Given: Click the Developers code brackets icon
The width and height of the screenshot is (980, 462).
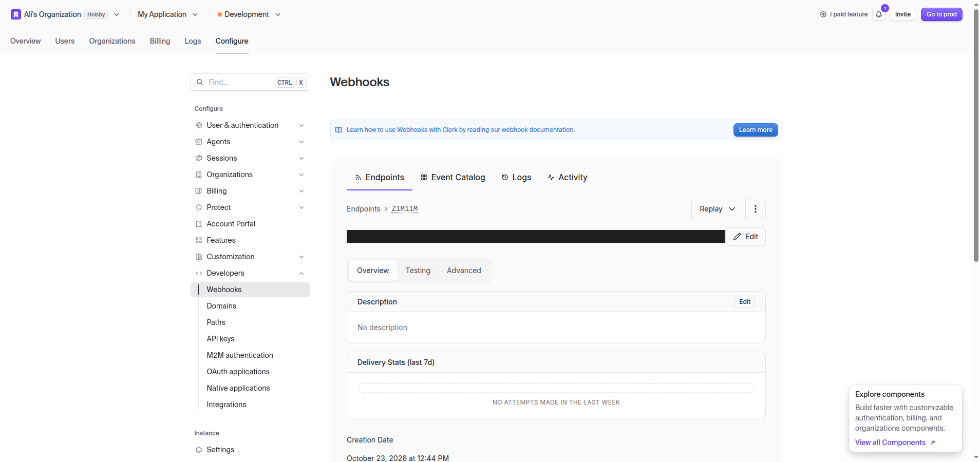Looking at the screenshot, I should click(x=199, y=273).
